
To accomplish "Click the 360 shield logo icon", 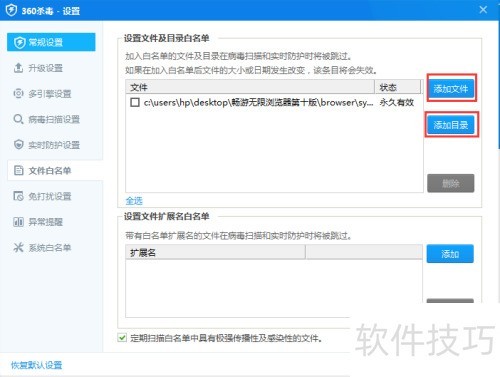I will [x=11, y=10].
